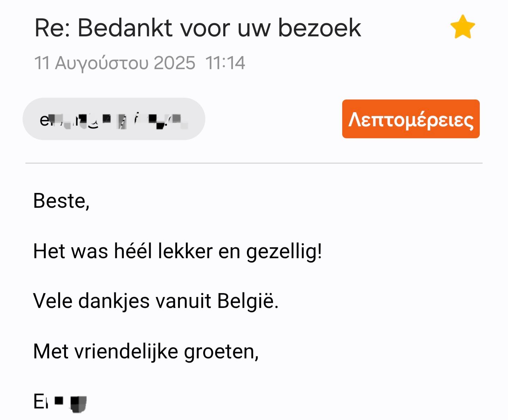Image resolution: width=508 pixels, height=420 pixels.
Task: Click the word "groeten," in the closing
Action: (x=222, y=352)
